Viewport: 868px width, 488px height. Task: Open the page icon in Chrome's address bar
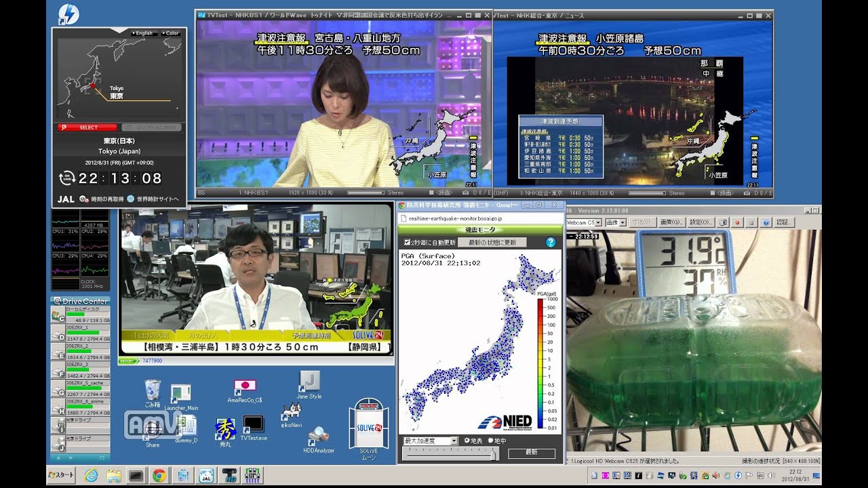[x=402, y=219]
